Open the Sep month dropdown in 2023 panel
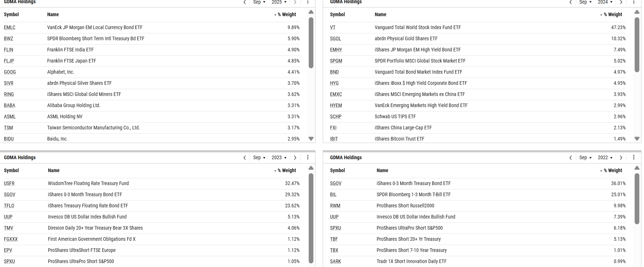Screen dimensions: 644x267 click(259, 158)
